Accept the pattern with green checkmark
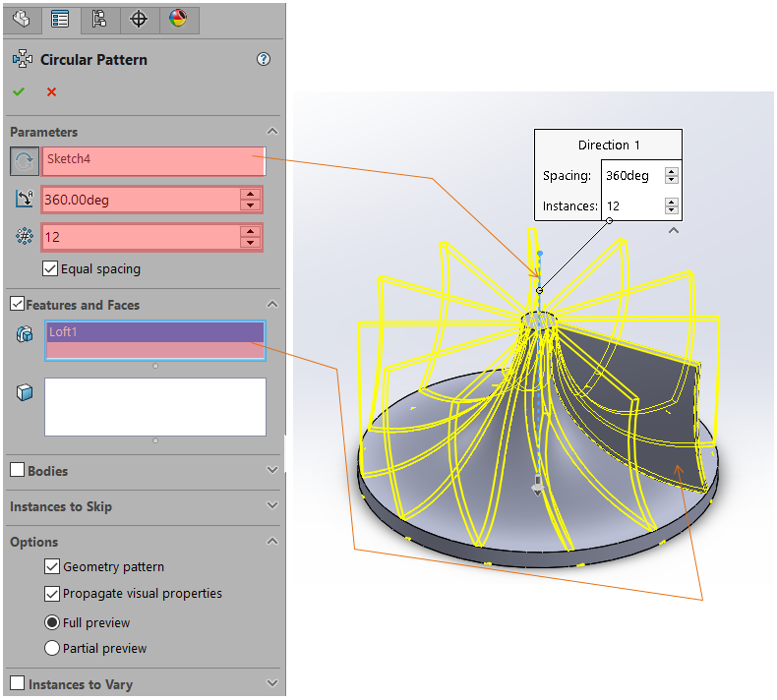777x700 pixels. pyautogui.click(x=19, y=91)
